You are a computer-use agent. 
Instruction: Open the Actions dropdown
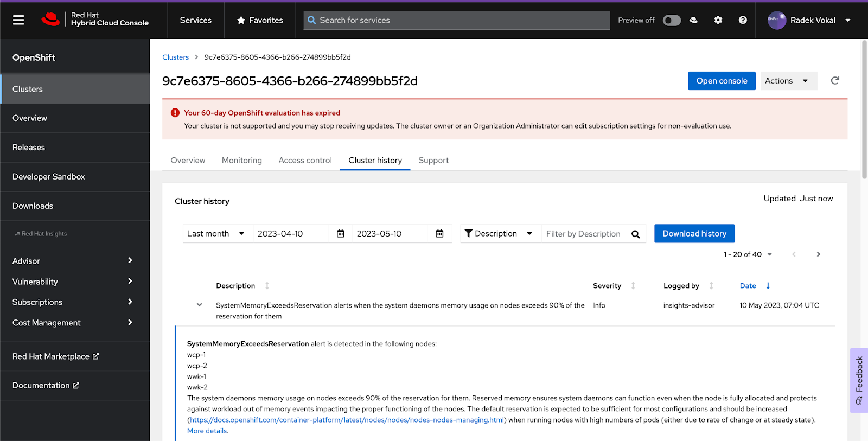(x=788, y=81)
